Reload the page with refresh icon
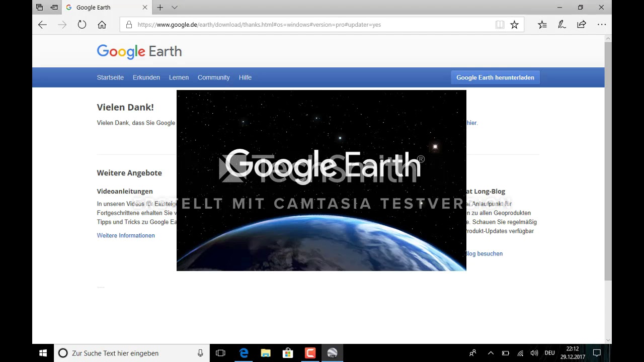Image resolution: width=644 pixels, height=362 pixels. tap(82, 25)
